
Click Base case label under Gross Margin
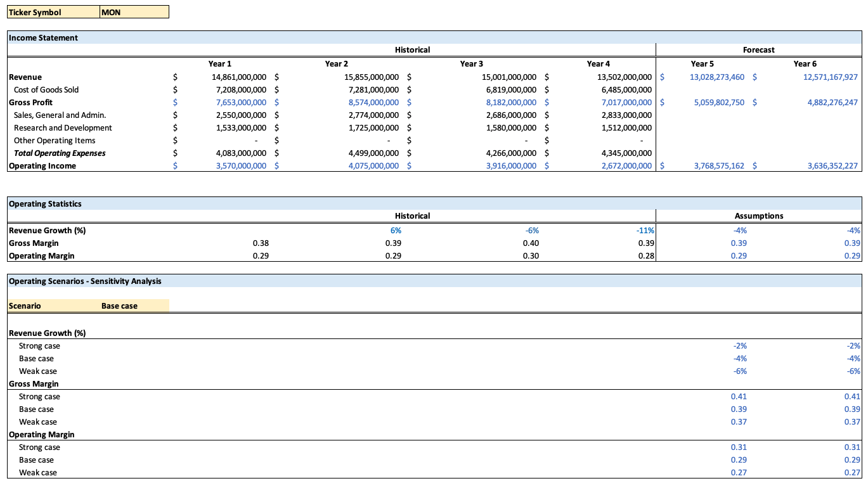point(36,409)
